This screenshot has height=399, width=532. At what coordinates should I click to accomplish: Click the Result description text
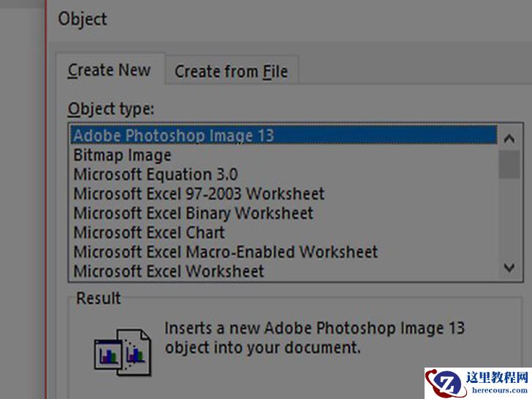pos(314,338)
